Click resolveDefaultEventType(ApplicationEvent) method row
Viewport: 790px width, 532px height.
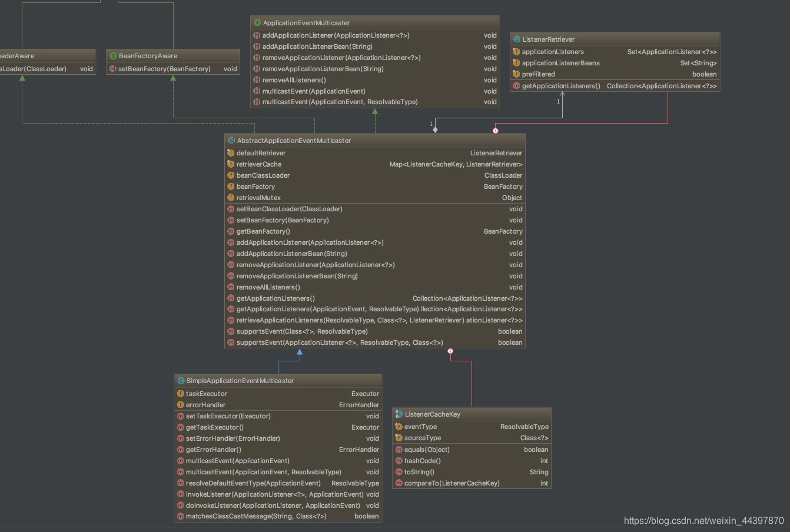(278, 483)
